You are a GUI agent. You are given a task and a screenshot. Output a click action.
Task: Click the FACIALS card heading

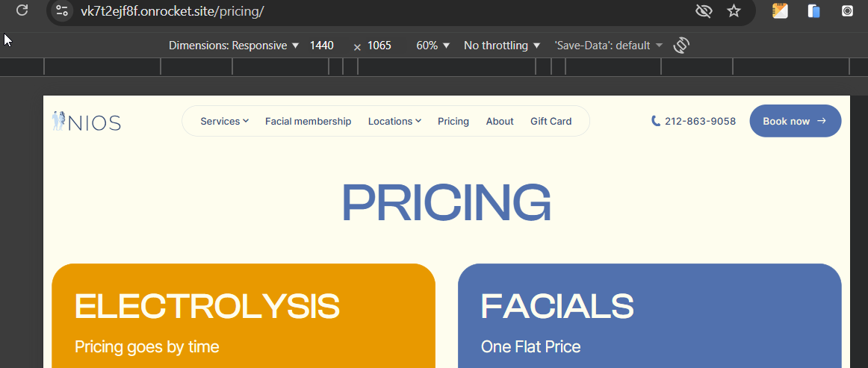pos(557,306)
